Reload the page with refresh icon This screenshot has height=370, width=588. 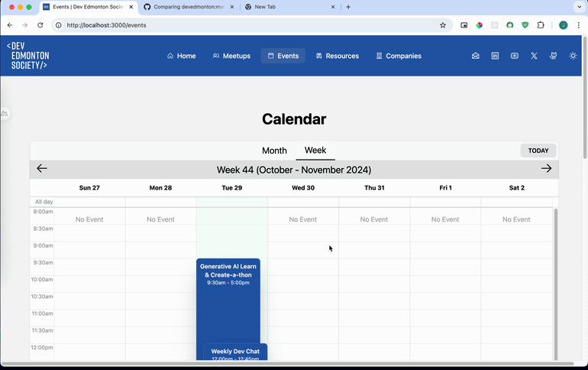point(40,25)
